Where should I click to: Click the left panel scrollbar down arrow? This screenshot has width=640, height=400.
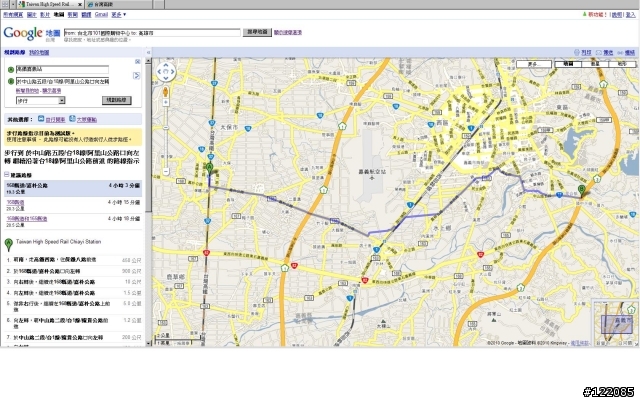[149, 343]
